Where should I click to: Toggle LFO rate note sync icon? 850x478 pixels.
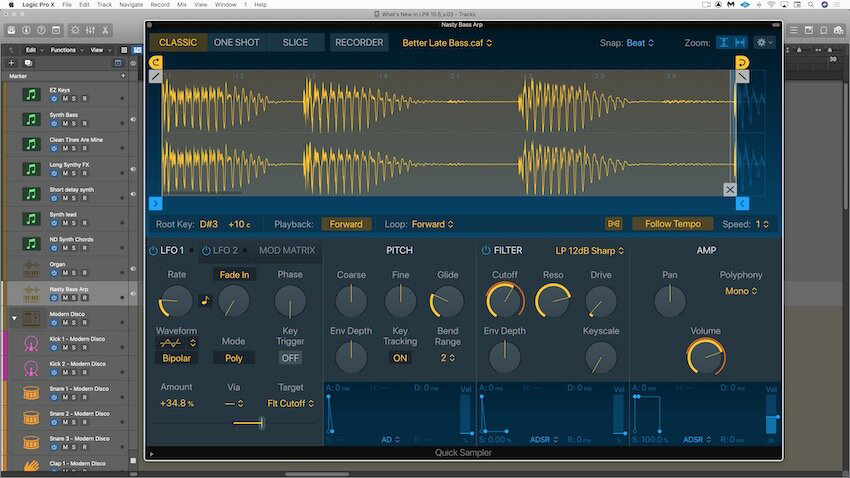(205, 300)
